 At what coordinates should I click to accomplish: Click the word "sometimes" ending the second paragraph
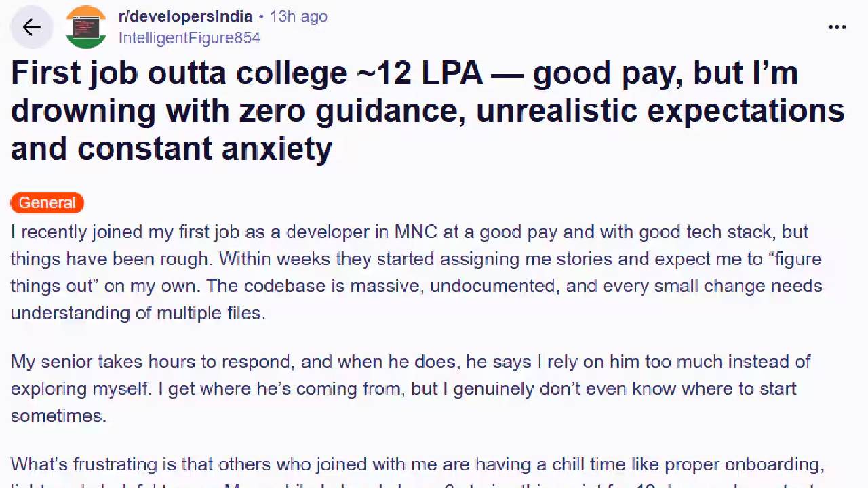click(58, 416)
